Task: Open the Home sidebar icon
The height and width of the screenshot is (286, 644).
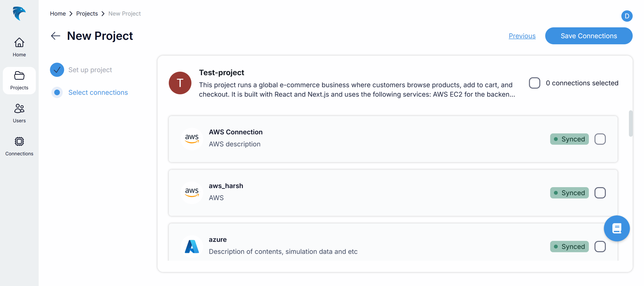Action: [19, 43]
